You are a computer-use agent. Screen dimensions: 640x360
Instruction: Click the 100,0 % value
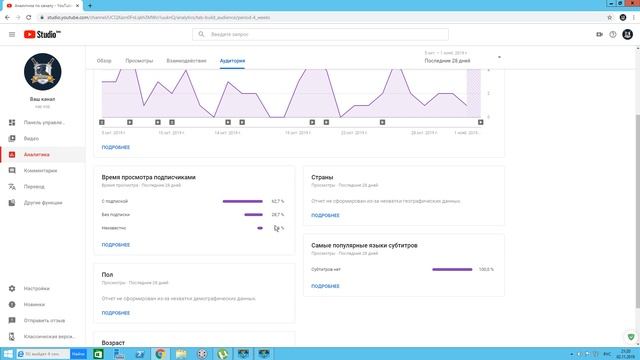(x=486, y=269)
